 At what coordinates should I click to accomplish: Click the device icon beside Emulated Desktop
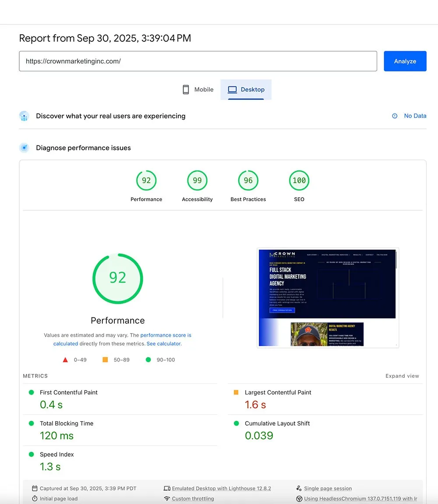168,488
